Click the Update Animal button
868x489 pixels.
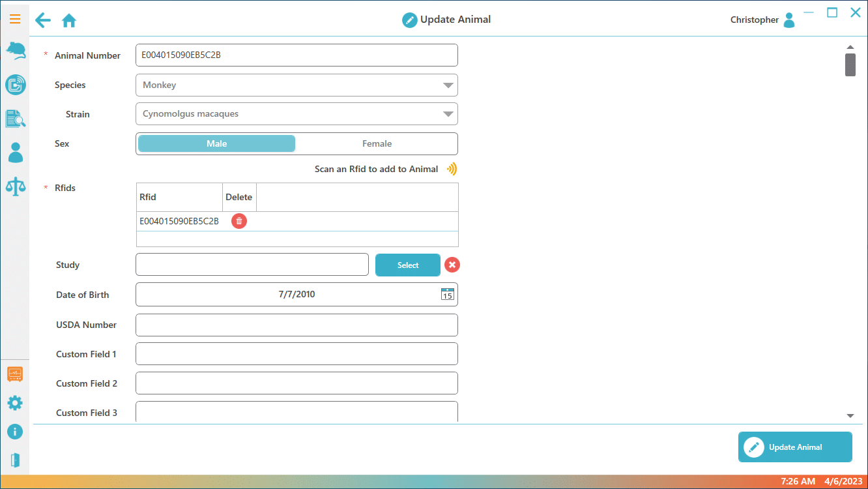795,447
